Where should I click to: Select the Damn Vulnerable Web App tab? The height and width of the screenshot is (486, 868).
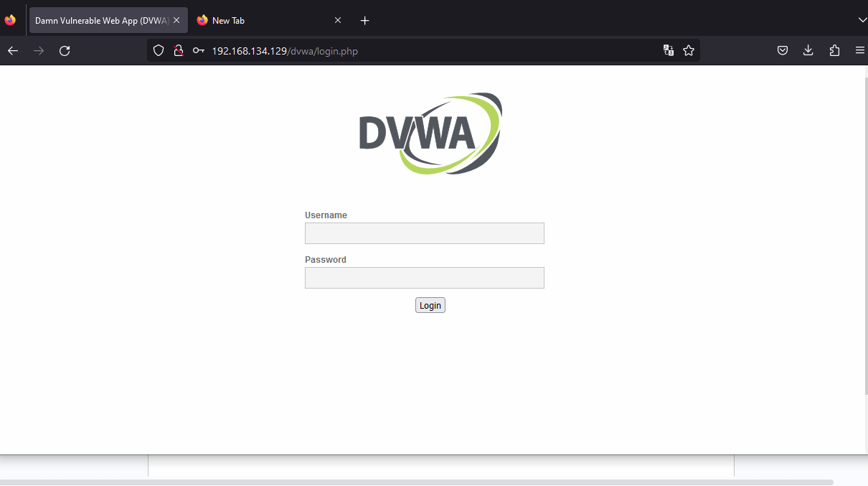click(100, 21)
